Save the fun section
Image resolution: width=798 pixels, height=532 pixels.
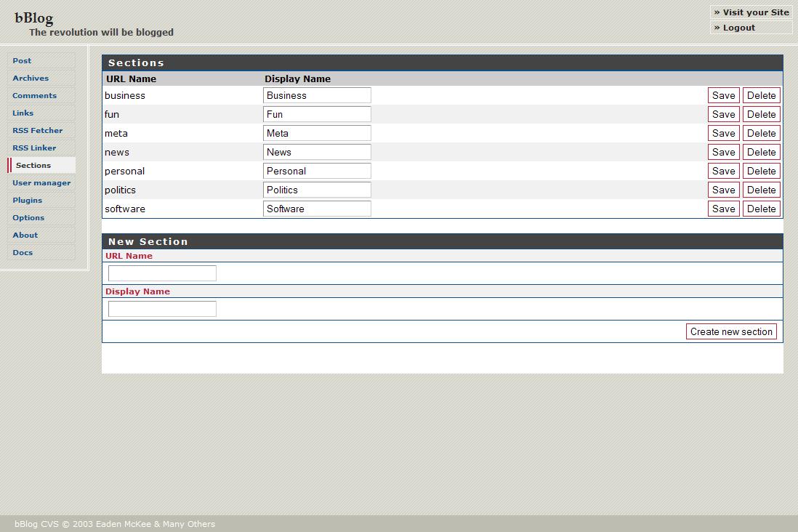tap(724, 115)
